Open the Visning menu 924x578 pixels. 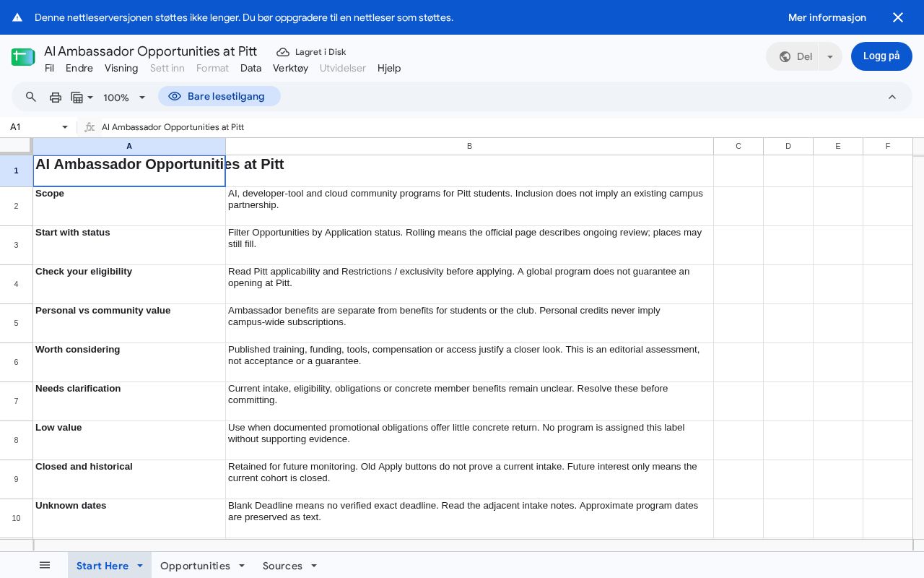(x=121, y=68)
